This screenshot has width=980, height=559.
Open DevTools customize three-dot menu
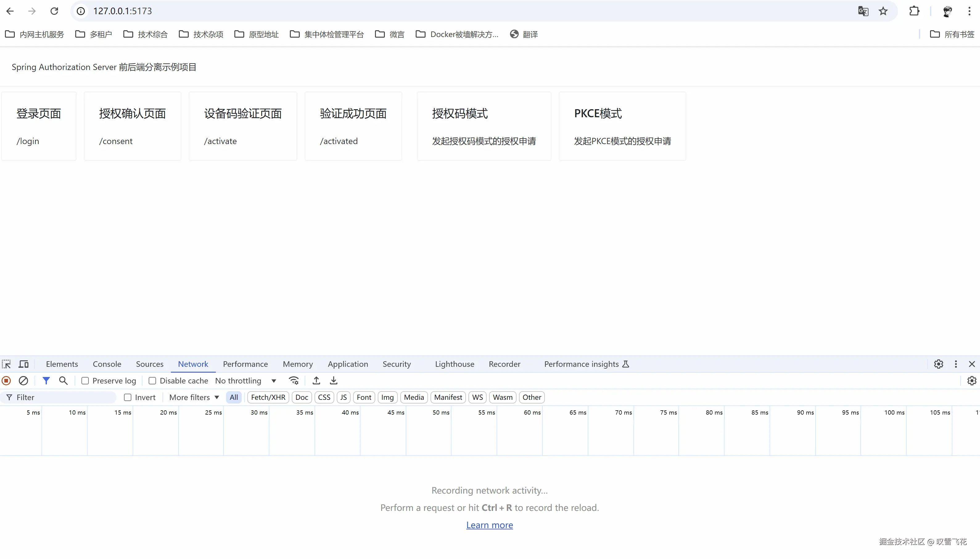tap(956, 364)
